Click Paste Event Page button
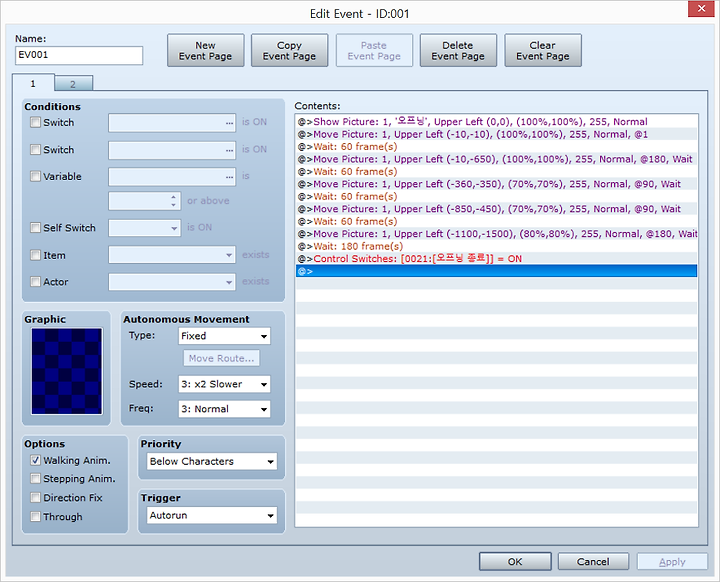Image resolution: width=720 pixels, height=582 pixels. (374, 51)
